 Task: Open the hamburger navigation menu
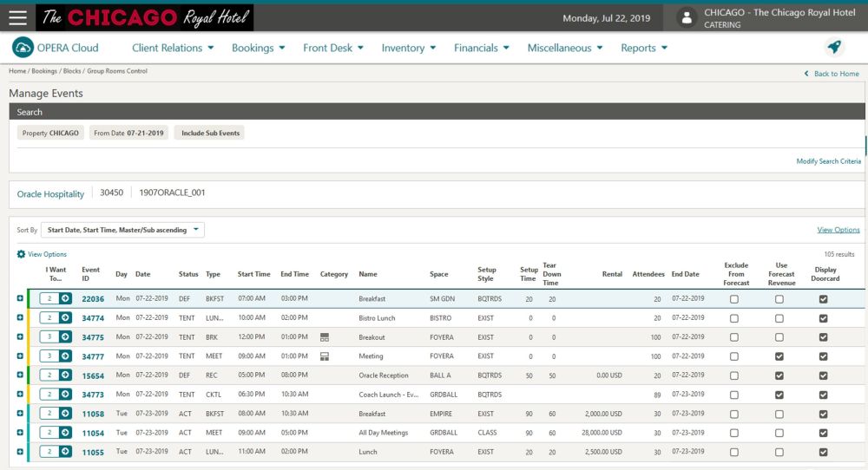(17, 17)
